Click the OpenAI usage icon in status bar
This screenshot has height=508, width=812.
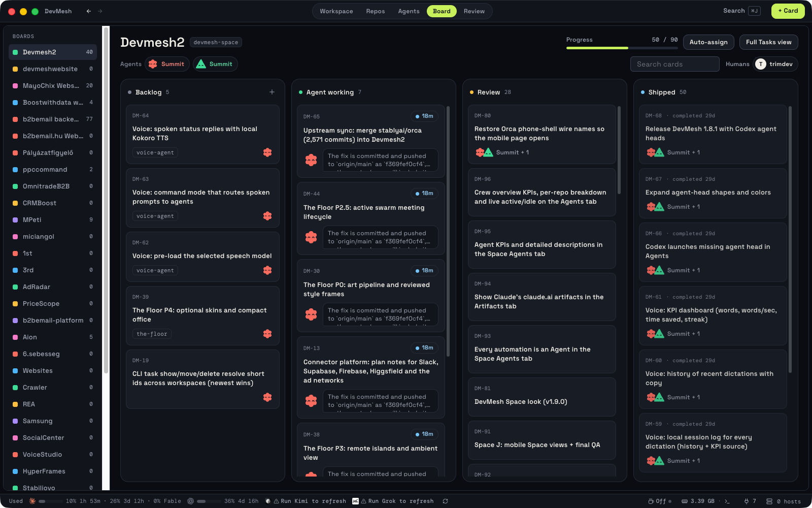[191, 501]
